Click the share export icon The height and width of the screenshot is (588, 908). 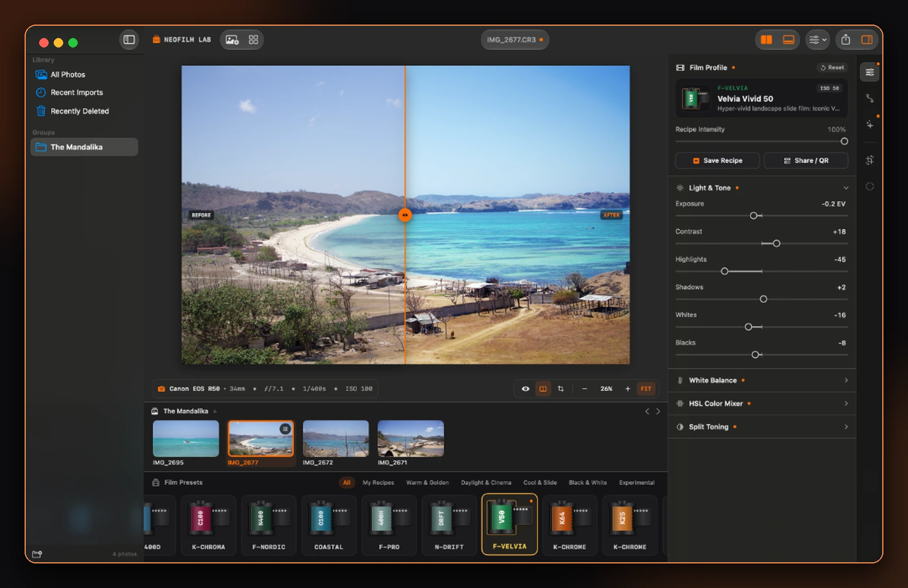pyautogui.click(x=845, y=40)
